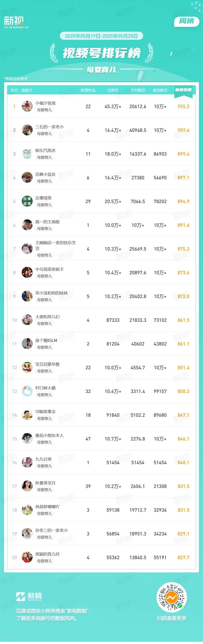Click the 周榜 badge
Screen dimensions: 203x644
pyautogui.click(x=187, y=21)
